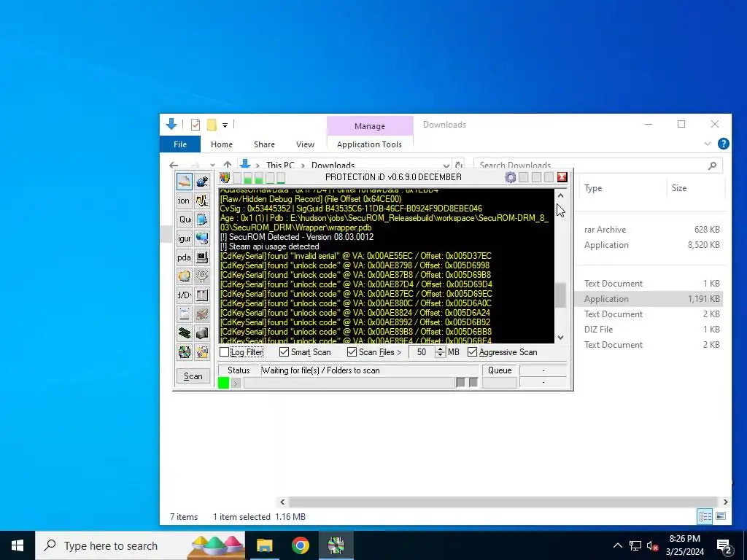Screen dimensions: 747x560
Task: Sort by the Type column header
Action: coord(593,188)
